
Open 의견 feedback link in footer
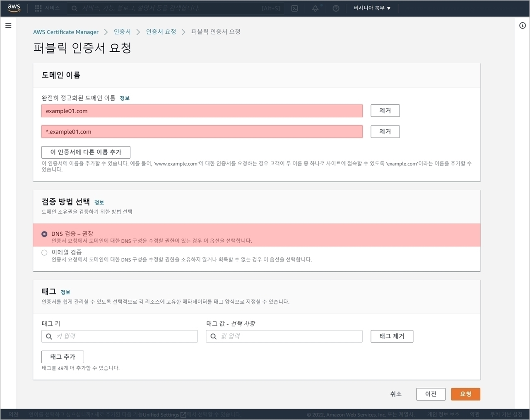click(13, 414)
